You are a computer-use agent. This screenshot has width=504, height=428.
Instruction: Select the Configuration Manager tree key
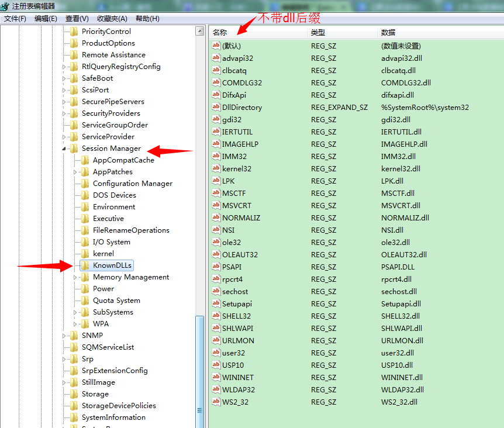click(132, 184)
